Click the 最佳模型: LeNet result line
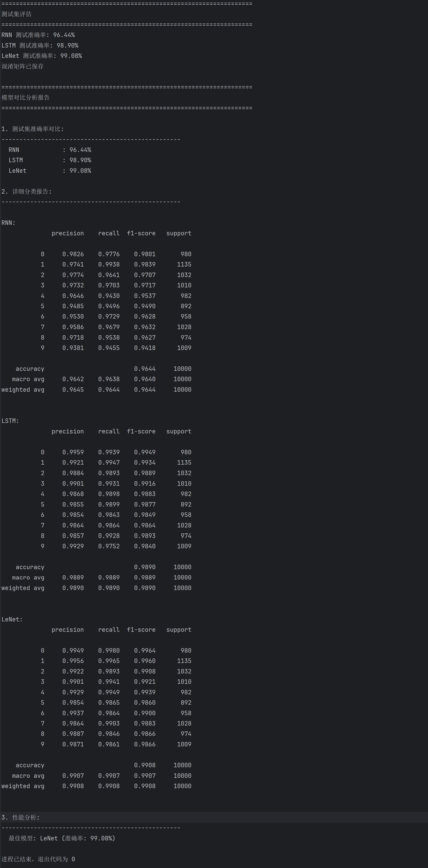 point(62,838)
